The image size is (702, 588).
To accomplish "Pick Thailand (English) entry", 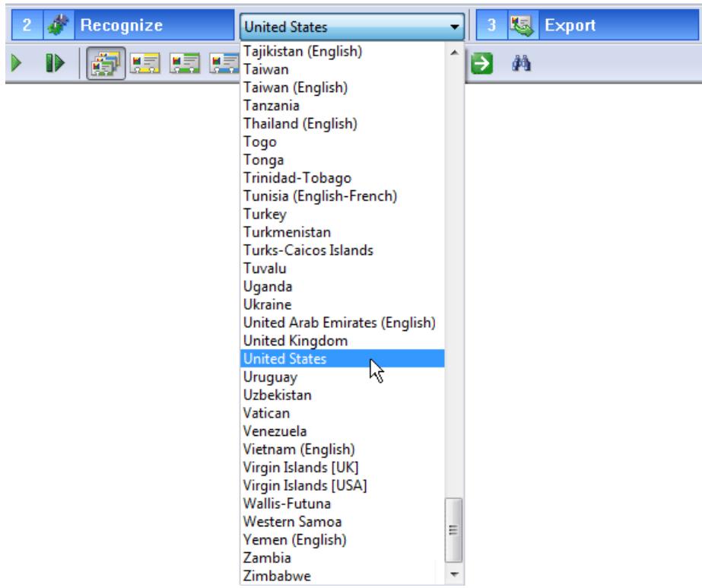I will (342, 123).
